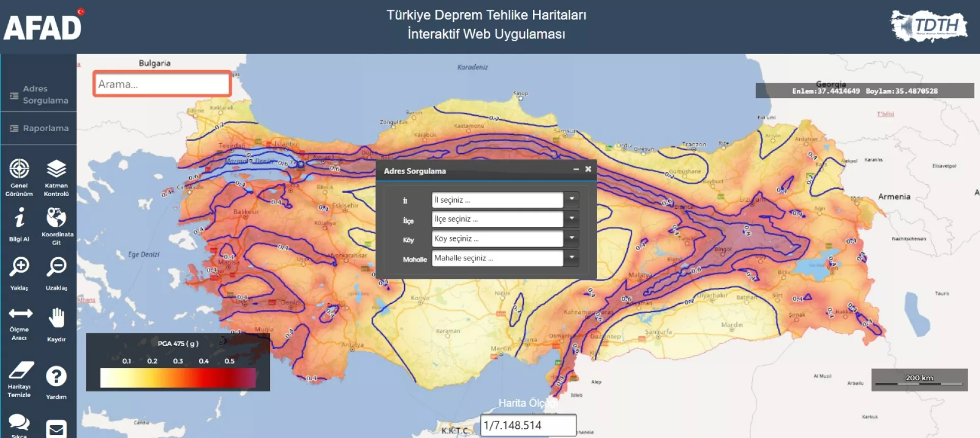Open the Adres Sorgulama sidebar menu
The height and width of the screenshot is (438, 980).
click(x=39, y=95)
